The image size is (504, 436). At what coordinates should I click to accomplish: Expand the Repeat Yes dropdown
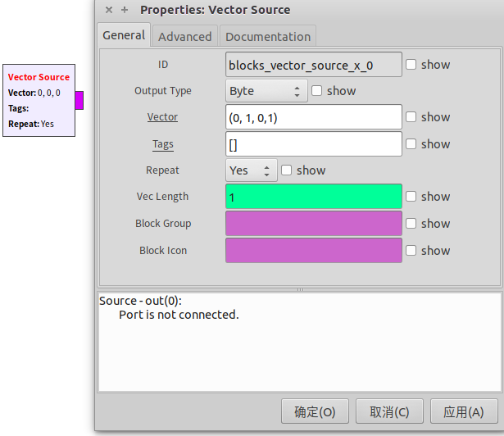252,170
